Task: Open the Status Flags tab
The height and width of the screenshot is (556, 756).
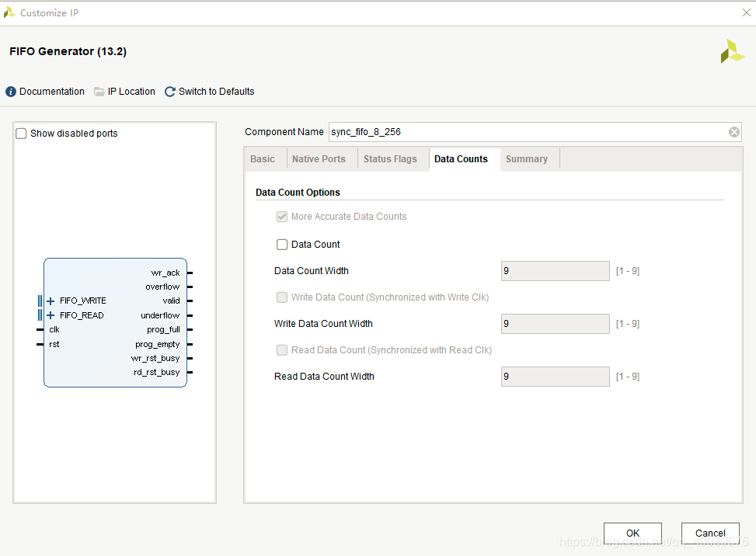Action: (390, 159)
